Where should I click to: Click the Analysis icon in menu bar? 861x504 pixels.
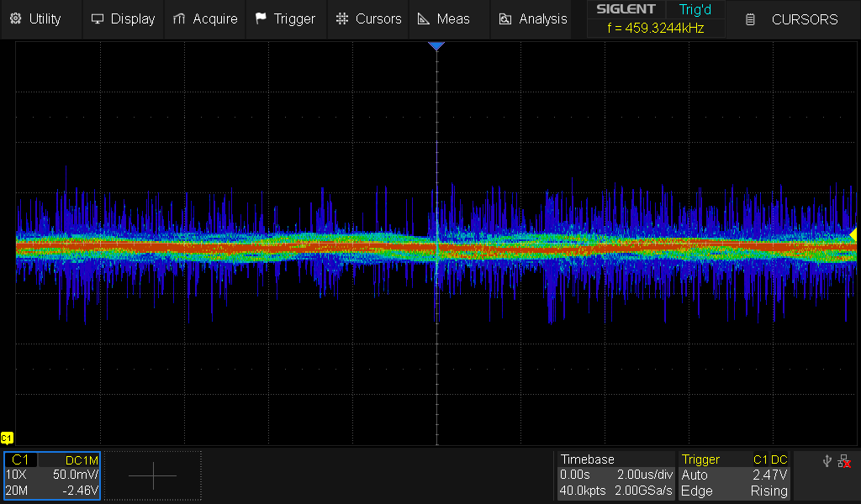coord(505,18)
